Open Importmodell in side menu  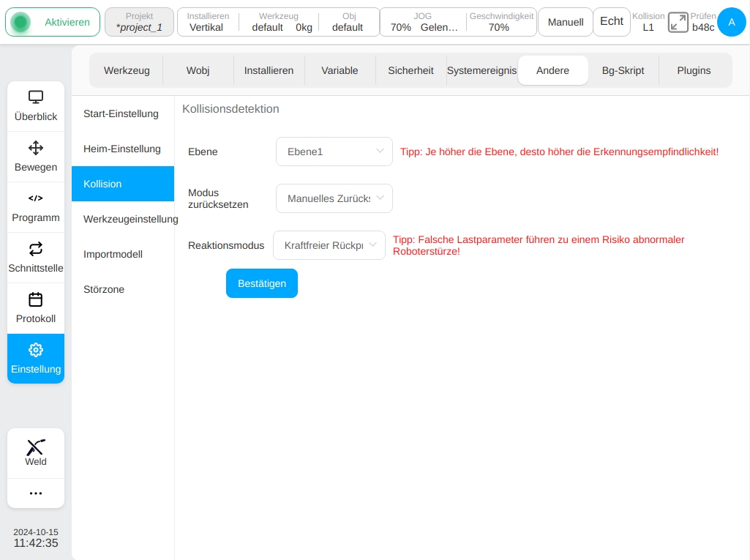click(x=123, y=254)
